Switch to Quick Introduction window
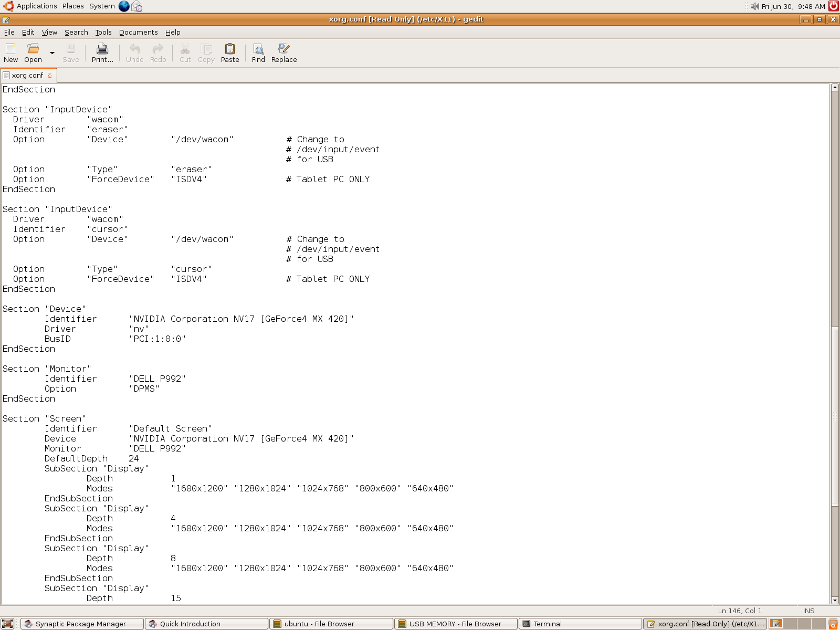The height and width of the screenshot is (630, 840). pos(206,624)
